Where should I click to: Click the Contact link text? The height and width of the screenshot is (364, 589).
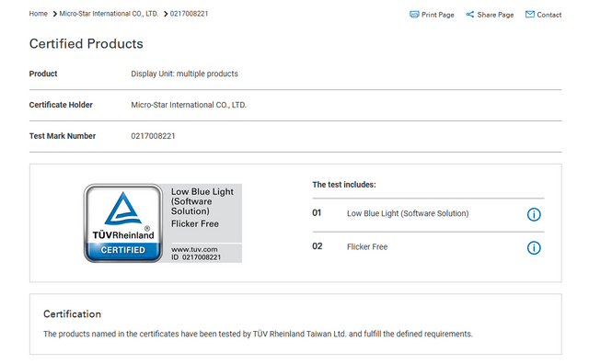[x=549, y=15]
